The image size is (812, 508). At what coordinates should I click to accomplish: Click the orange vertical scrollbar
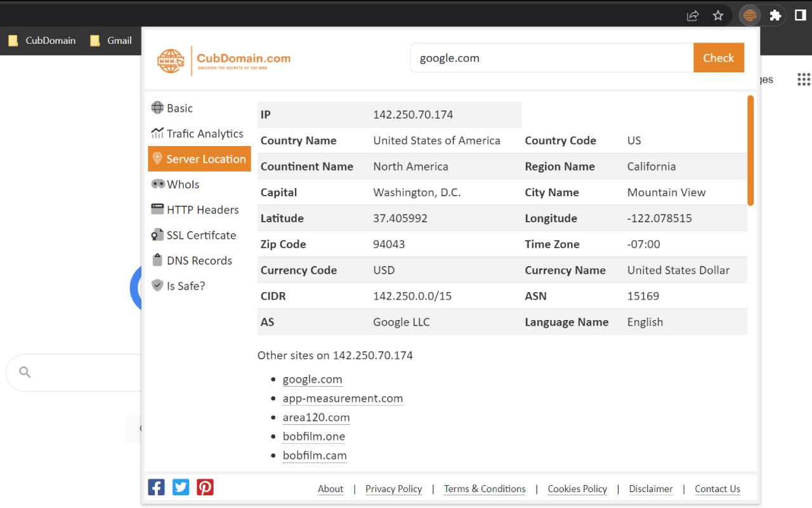coord(750,150)
